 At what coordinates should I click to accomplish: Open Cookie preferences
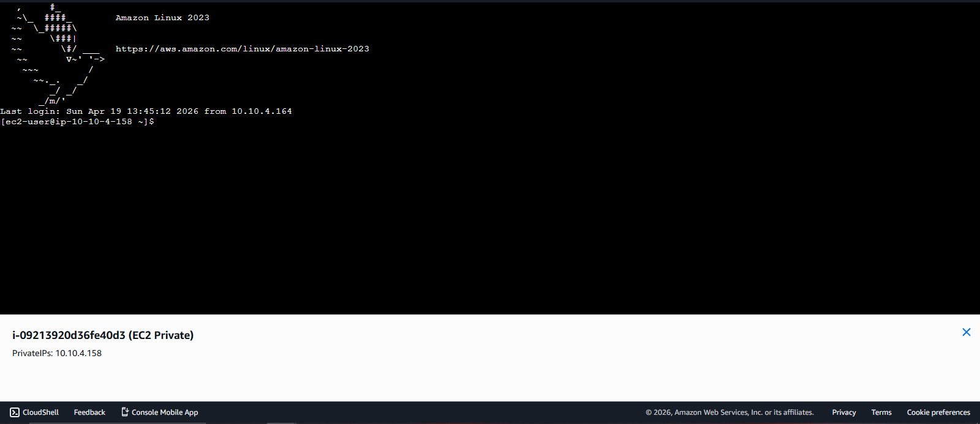(938, 412)
